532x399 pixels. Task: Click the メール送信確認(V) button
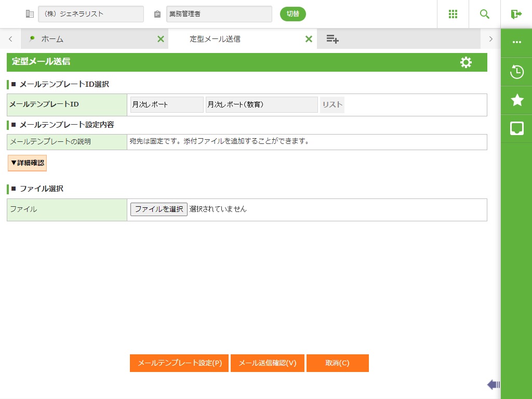click(267, 363)
